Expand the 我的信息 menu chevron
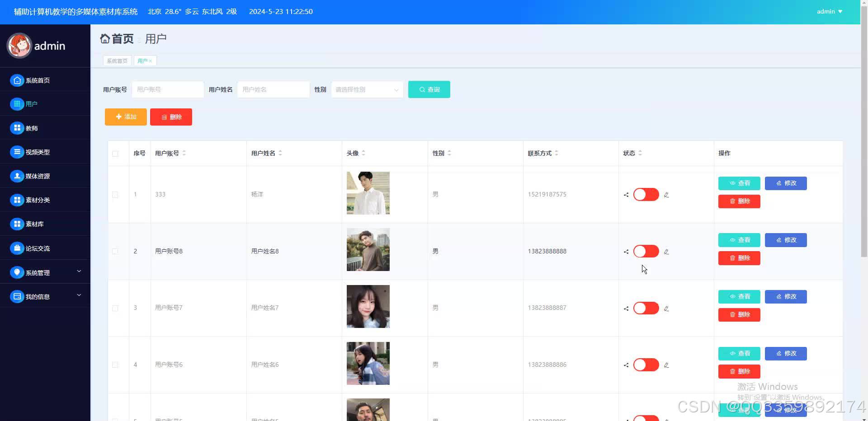This screenshot has height=421, width=868. click(79, 295)
